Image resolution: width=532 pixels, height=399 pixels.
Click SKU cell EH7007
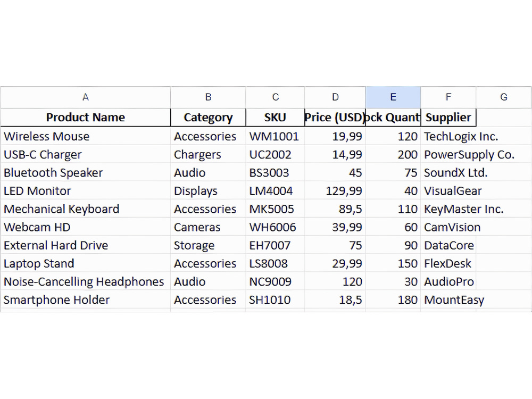275,245
